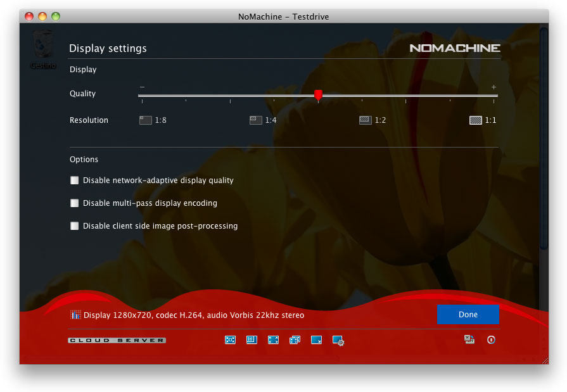Click the red power icon
Image resolution: width=567 pixels, height=392 pixels.
[491, 340]
